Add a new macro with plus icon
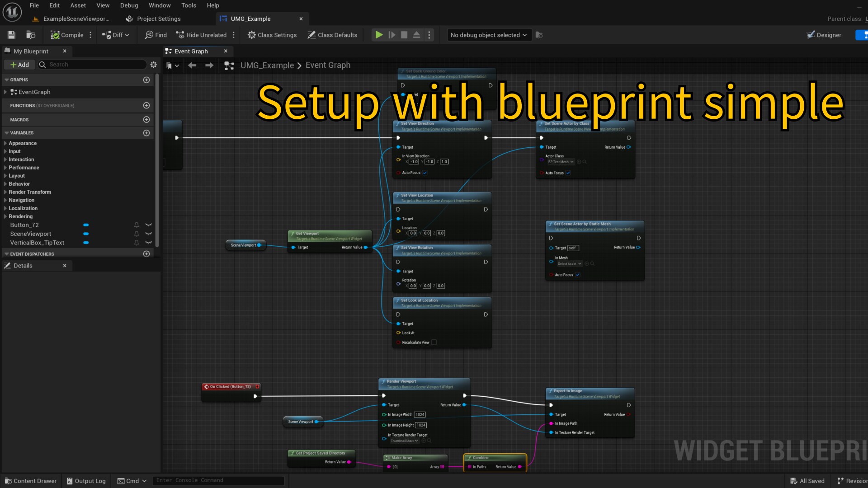The image size is (868, 488). (146, 119)
